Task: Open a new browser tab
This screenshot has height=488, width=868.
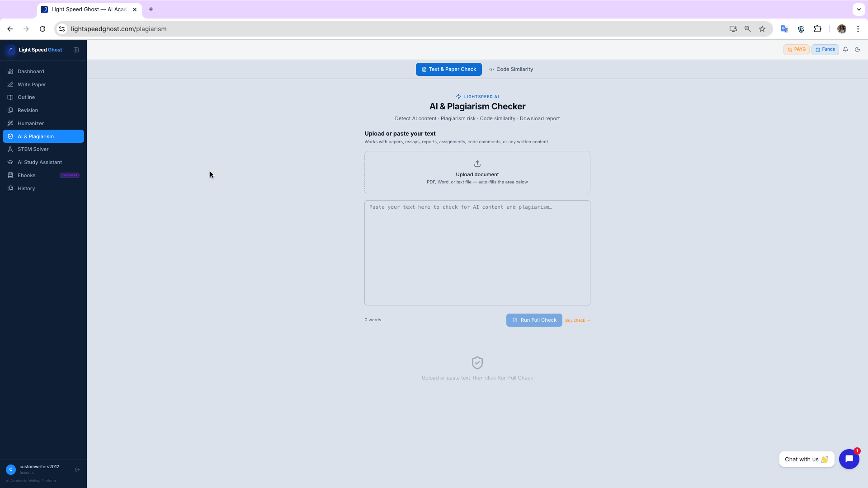Action: (151, 9)
